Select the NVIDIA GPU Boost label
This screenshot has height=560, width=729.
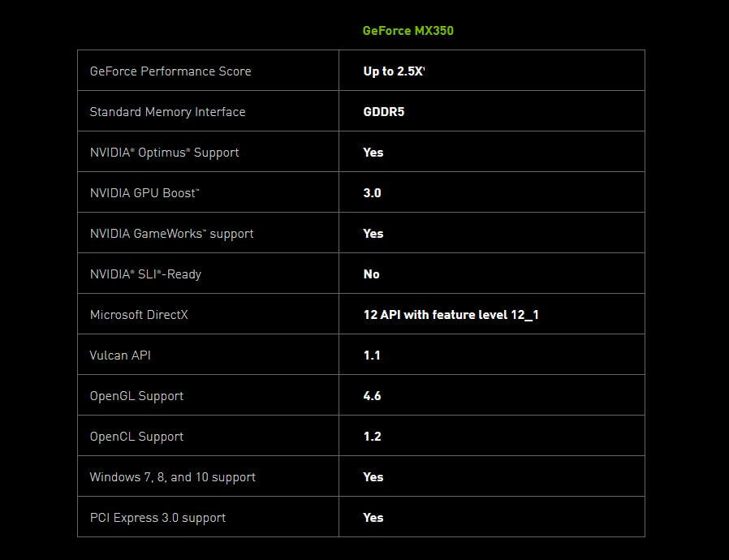[145, 193]
